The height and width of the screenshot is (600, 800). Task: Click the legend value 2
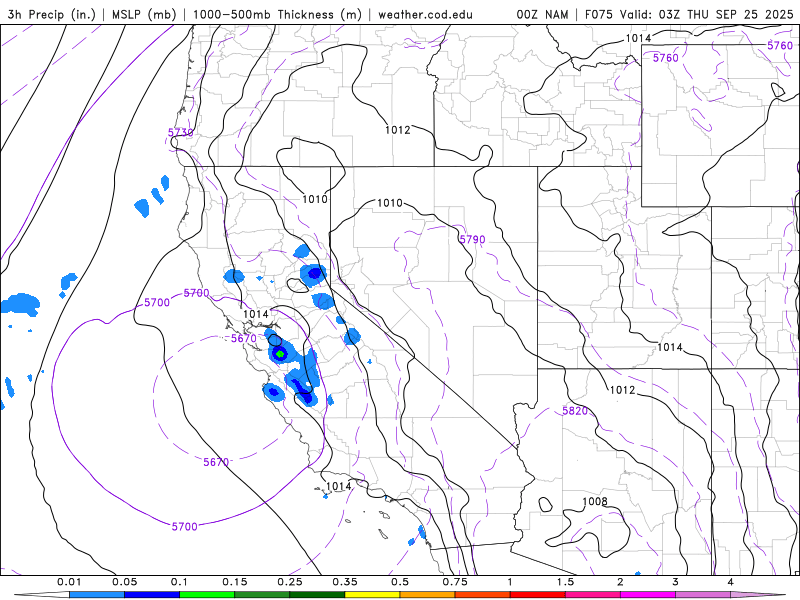[620, 582]
